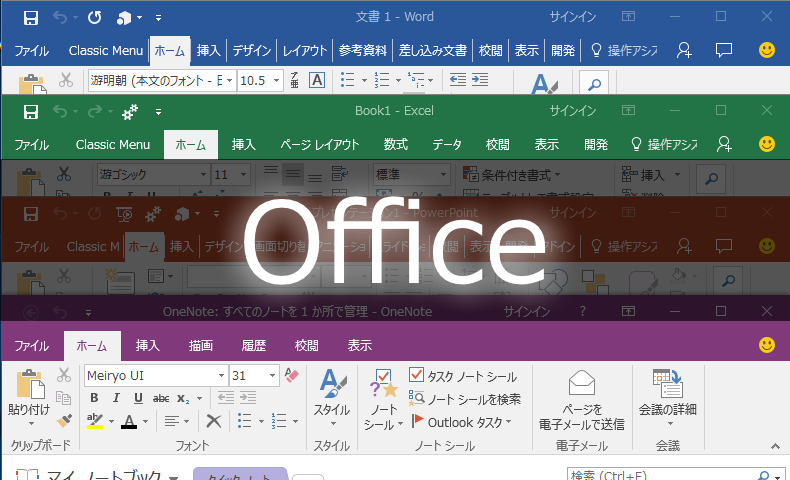Apply the OneNote yellow highlight color
The width and height of the screenshot is (790, 480).
pyautogui.click(x=95, y=421)
